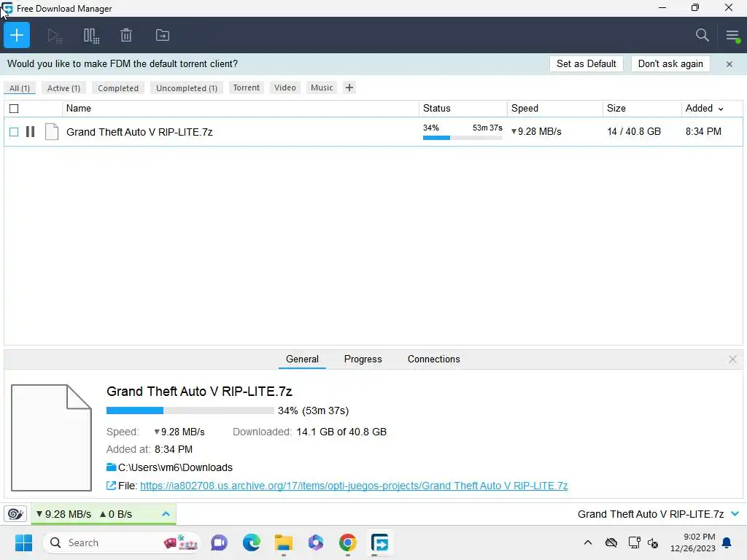Open notification bell in system tray
Screen dimensions: 747x560
(727, 542)
